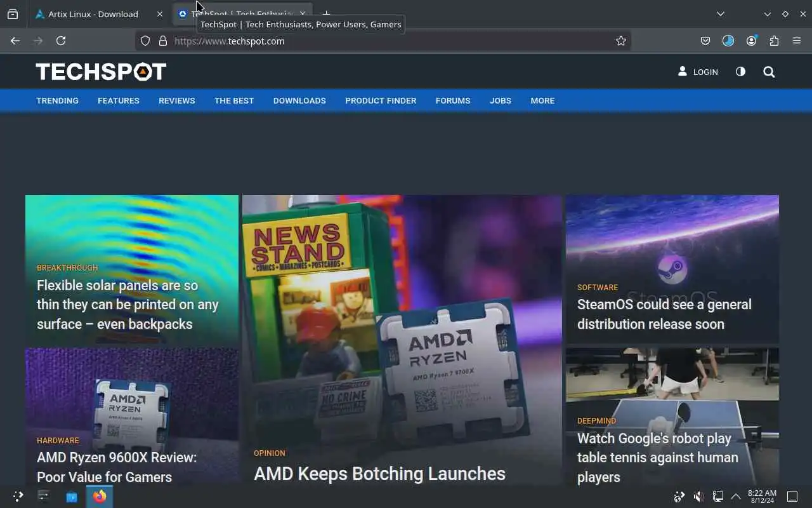Screen dimensions: 812x508
Task: View site security lock information
Action: [163, 41]
